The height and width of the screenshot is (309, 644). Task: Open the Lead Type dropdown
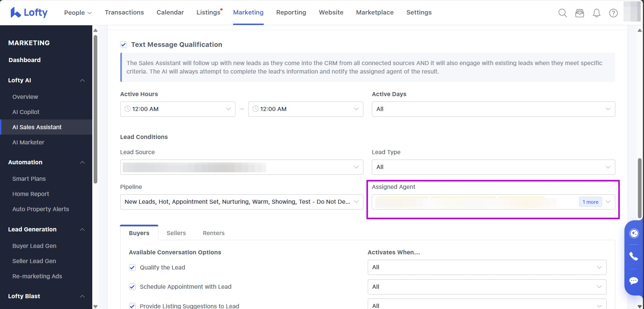(x=493, y=167)
